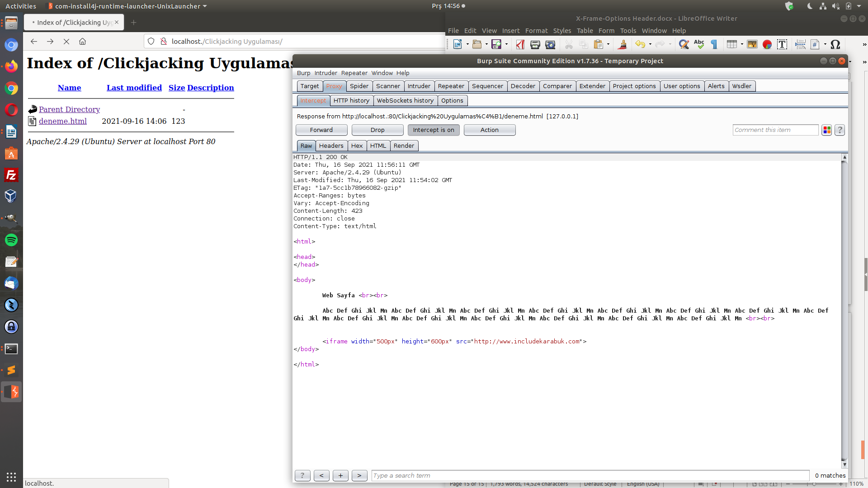Insert table icon in Writer toolbar

click(732, 44)
